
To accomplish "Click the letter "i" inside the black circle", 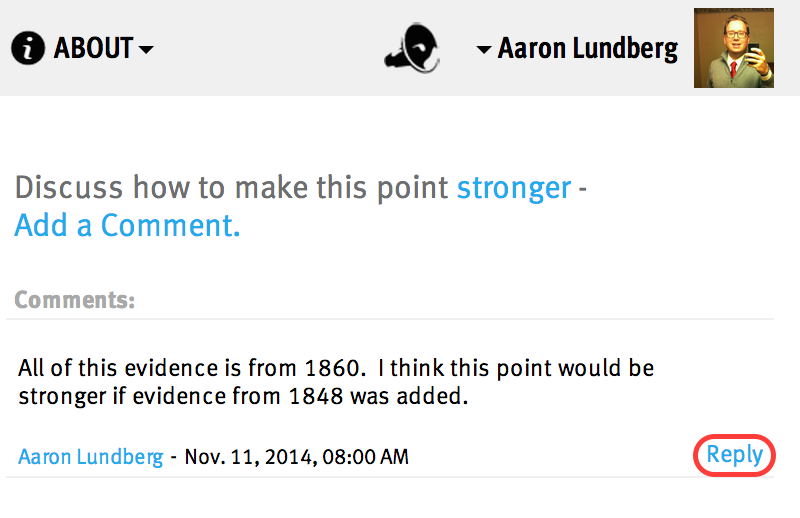I will (x=28, y=48).
